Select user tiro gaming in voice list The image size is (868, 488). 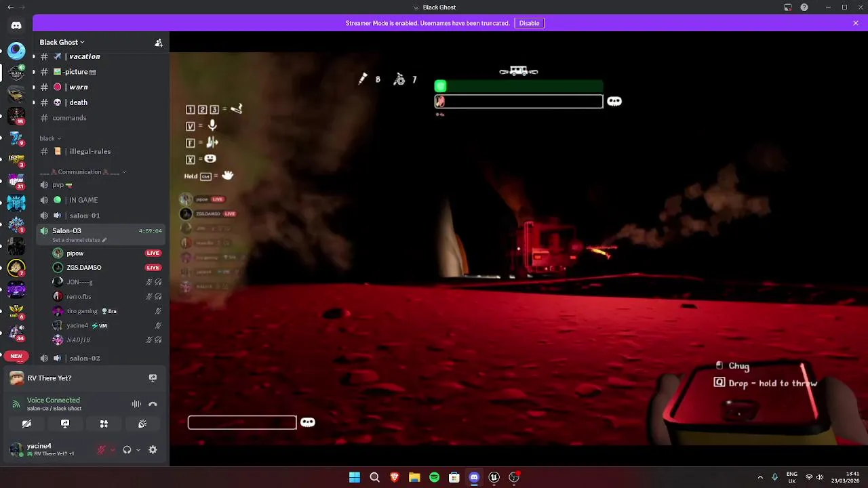(107, 311)
